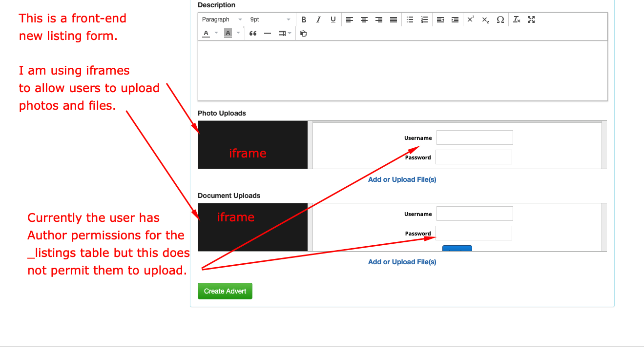This screenshot has height=353, width=644.
Task: Click Add or Upload File(s) under Photo Uploads
Action: click(402, 179)
